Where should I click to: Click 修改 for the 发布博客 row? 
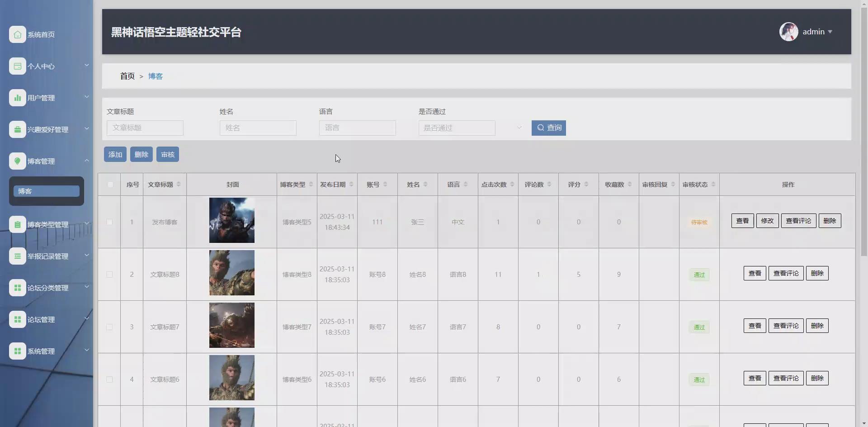click(x=768, y=221)
